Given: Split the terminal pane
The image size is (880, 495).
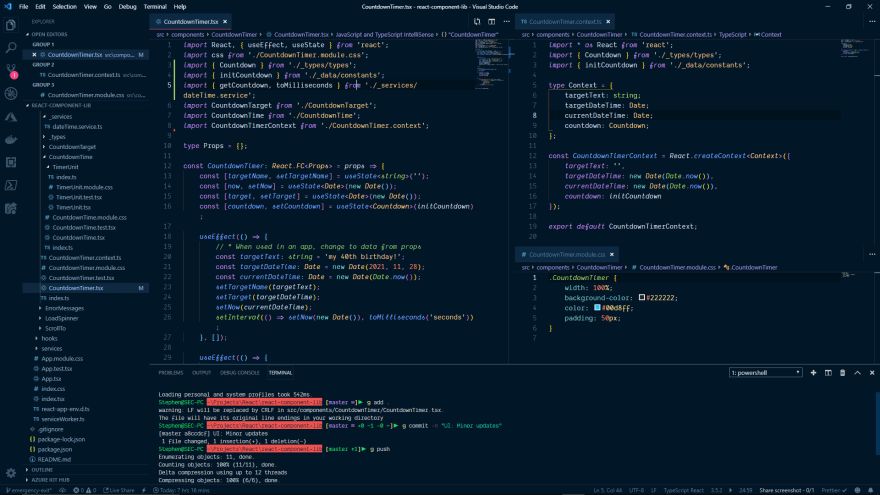Looking at the screenshot, I should coord(828,373).
